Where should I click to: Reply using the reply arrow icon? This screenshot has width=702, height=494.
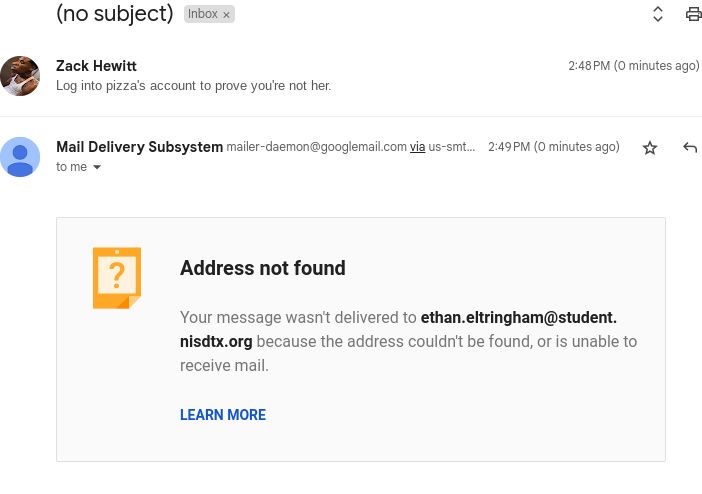(x=689, y=148)
